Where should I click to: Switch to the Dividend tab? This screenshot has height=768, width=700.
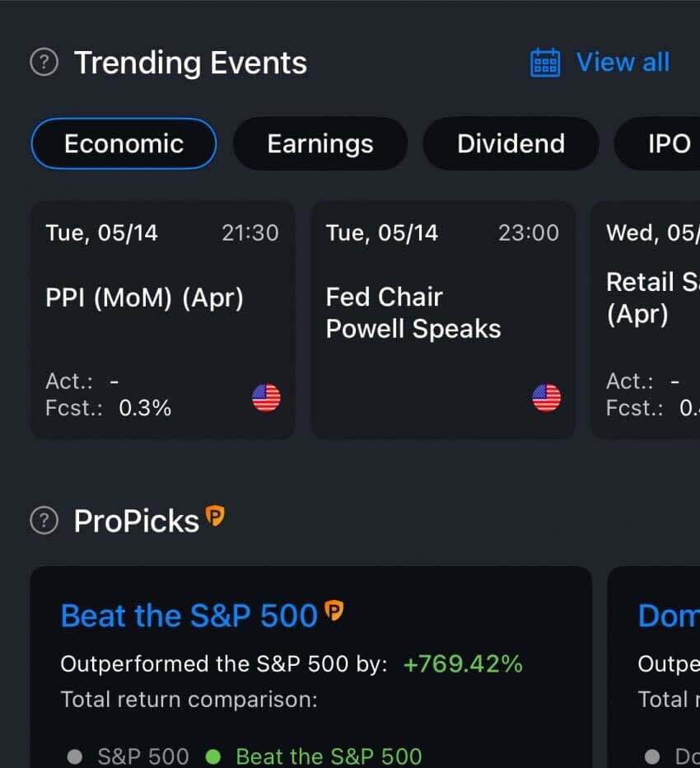511,143
